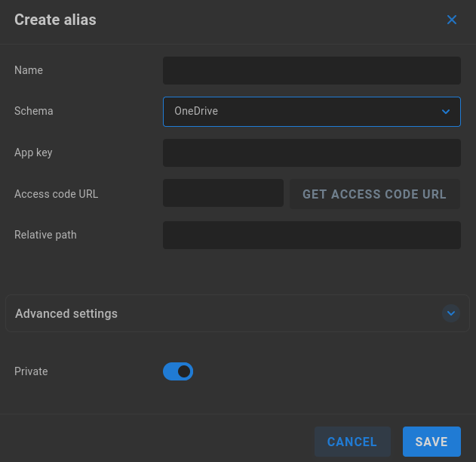Toggle the Private switch off
The width and height of the screenshot is (476, 462).
(178, 371)
